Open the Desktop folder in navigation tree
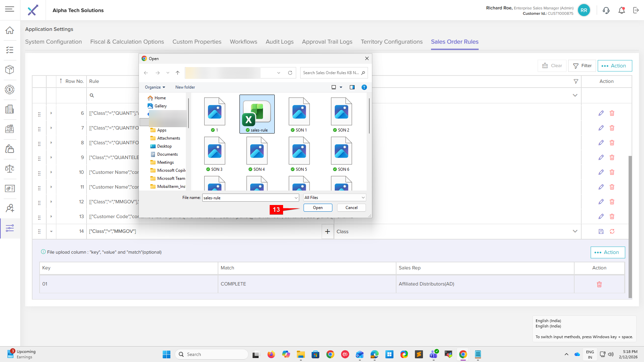This screenshot has height=362, width=644. tap(164, 146)
